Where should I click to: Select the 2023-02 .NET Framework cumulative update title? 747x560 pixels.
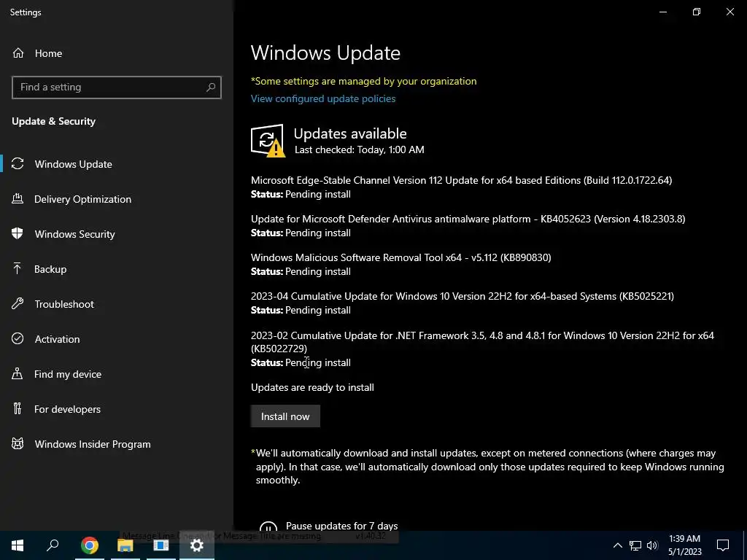click(482, 342)
